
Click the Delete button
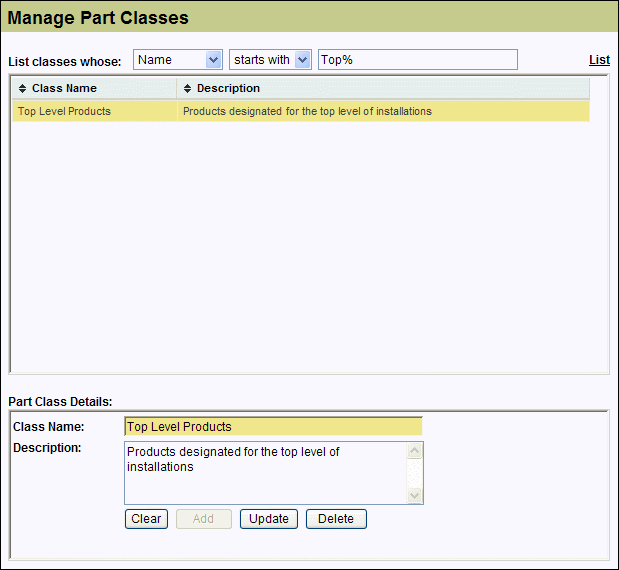(x=336, y=519)
